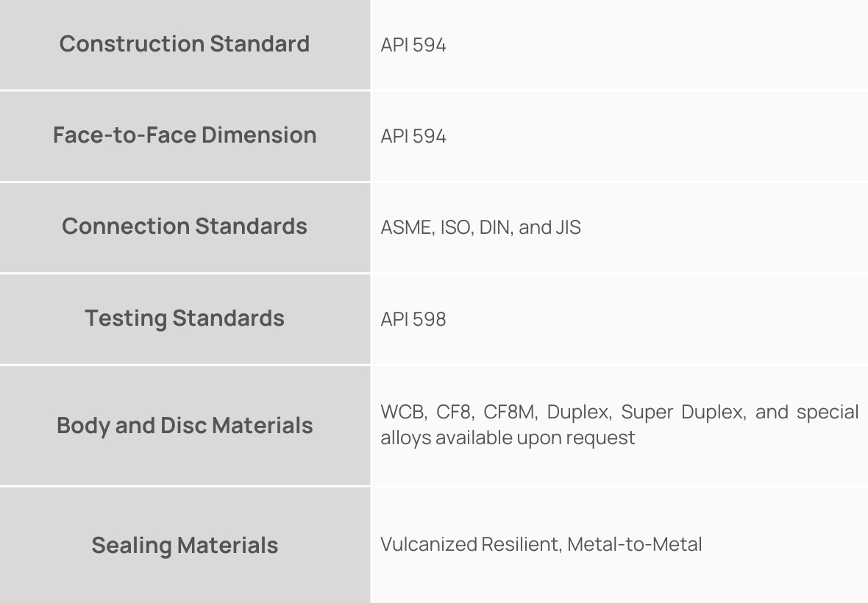
Task: Click the Construction Standard label cell
Action: click(184, 44)
